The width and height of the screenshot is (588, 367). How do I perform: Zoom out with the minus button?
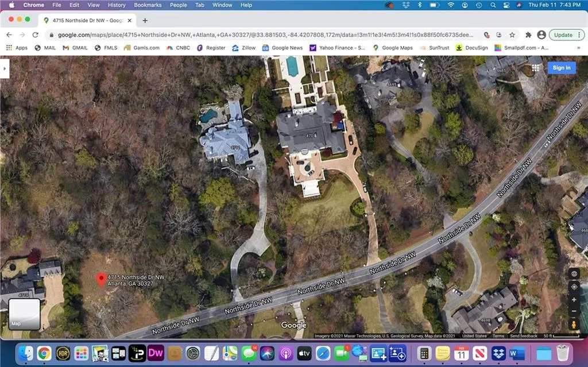point(574,311)
